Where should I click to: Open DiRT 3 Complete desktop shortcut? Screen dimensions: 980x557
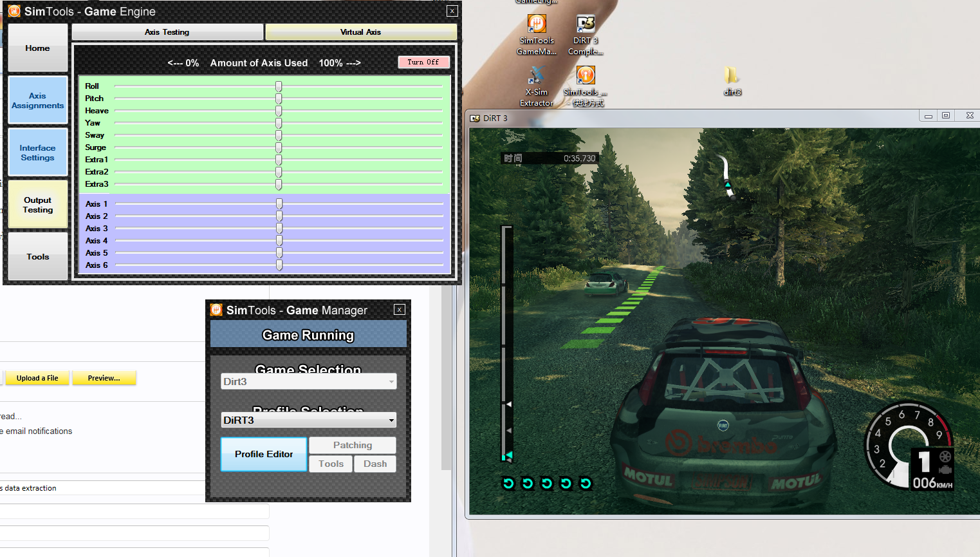[586, 34]
